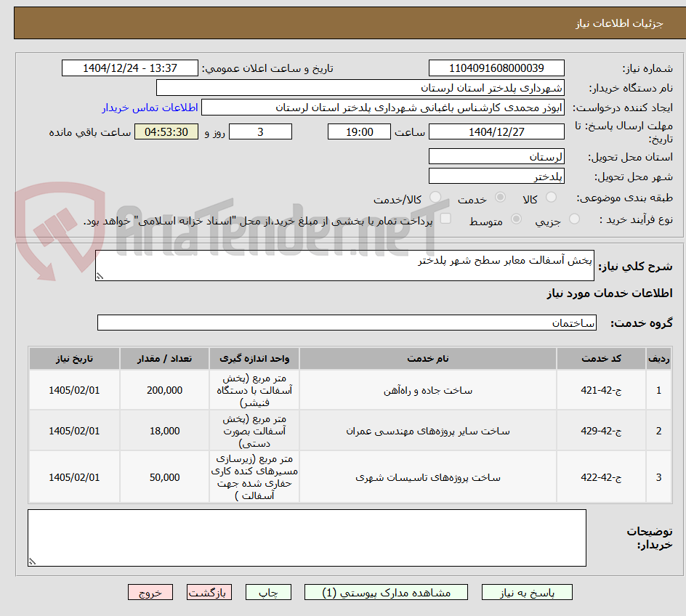
Task: Click the buyer notes textarea
Action: click(x=307, y=538)
